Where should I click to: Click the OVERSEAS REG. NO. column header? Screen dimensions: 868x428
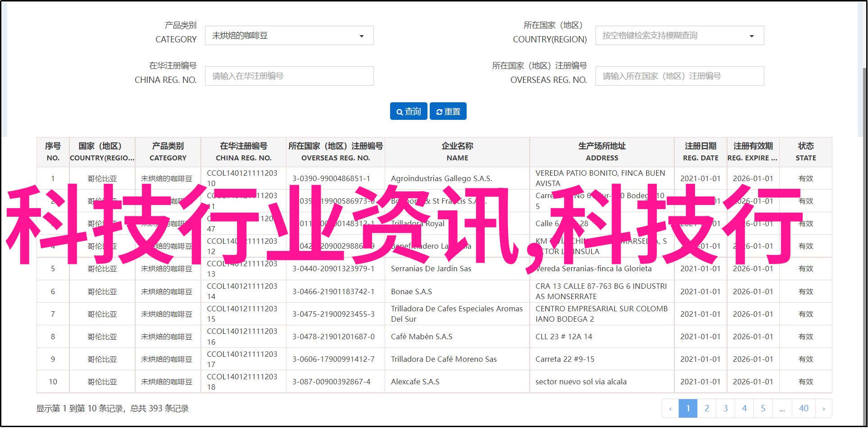(336, 152)
